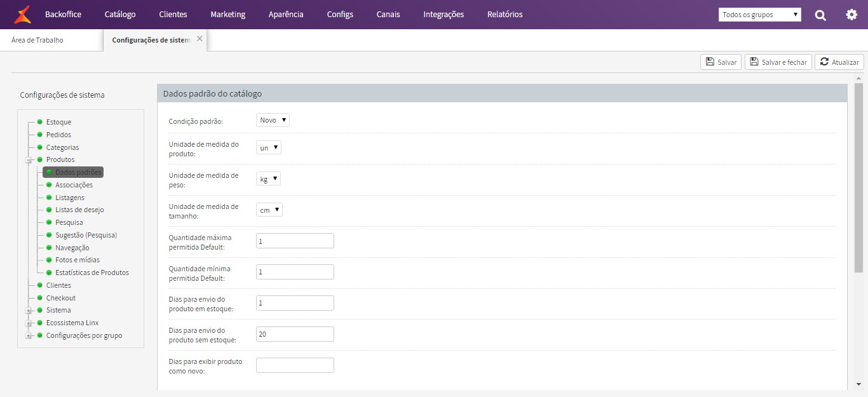
Task: Select Sugestão (Pesquisa) tree item
Action: (86, 235)
